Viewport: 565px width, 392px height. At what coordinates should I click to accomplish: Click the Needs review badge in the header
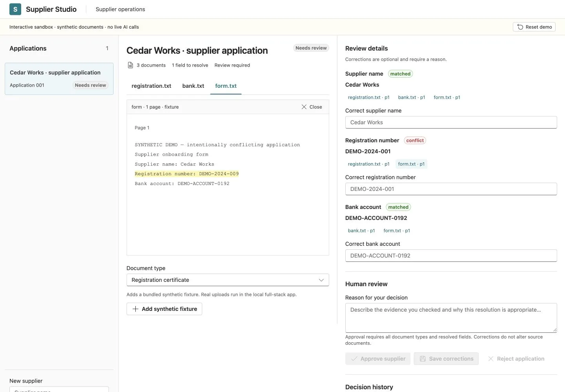tap(311, 48)
